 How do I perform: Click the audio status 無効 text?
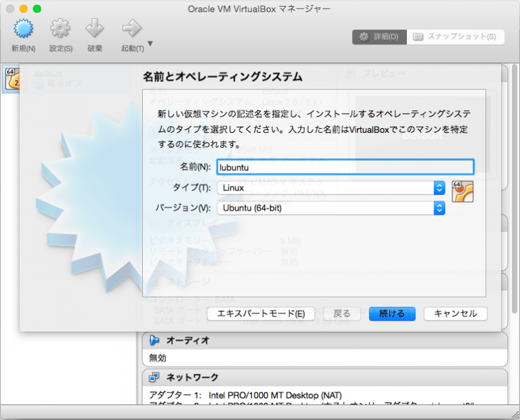click(x=158, y=358)
